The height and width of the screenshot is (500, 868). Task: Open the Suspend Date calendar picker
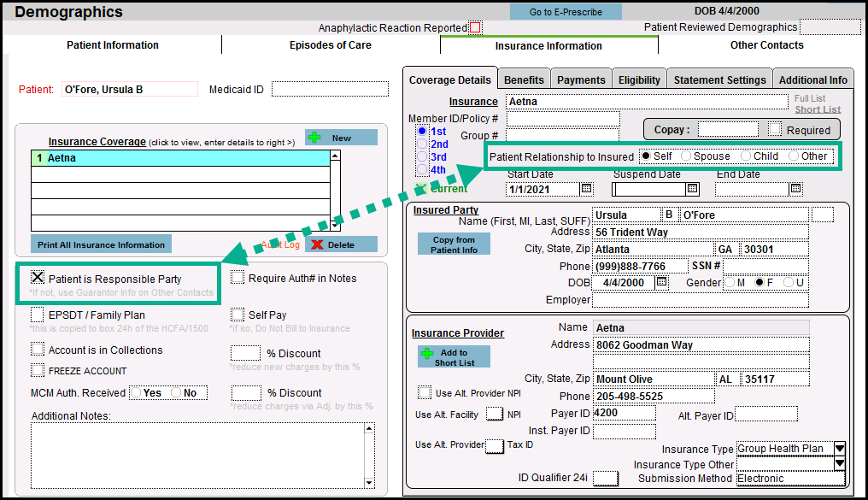[x=692, y=189]
